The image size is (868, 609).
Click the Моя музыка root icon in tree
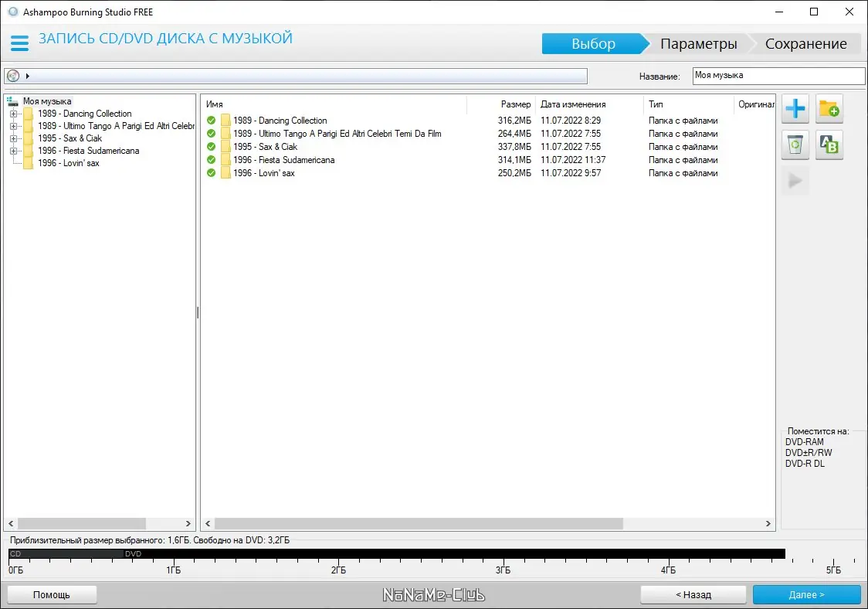click(12, 101)
